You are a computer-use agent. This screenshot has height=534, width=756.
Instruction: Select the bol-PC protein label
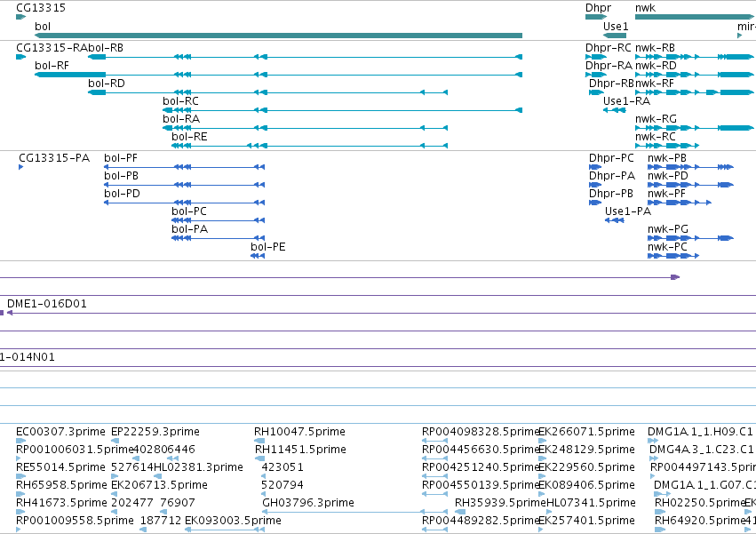click(x=189, y=211)
